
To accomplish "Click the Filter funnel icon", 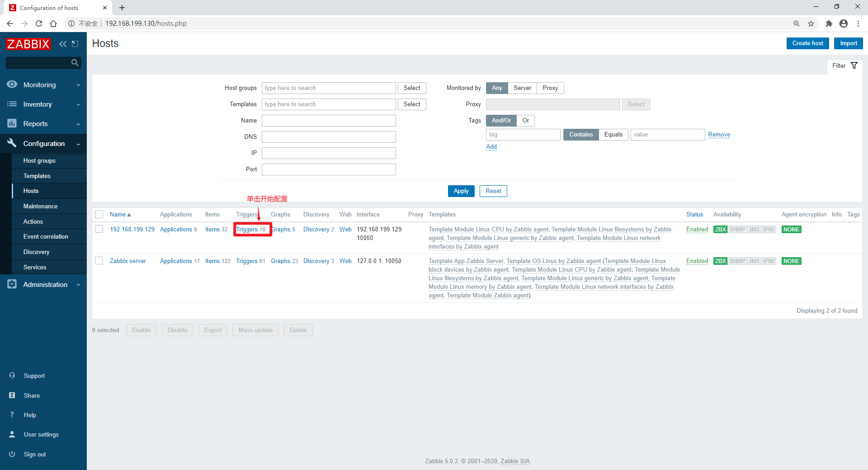I will 854,66.
